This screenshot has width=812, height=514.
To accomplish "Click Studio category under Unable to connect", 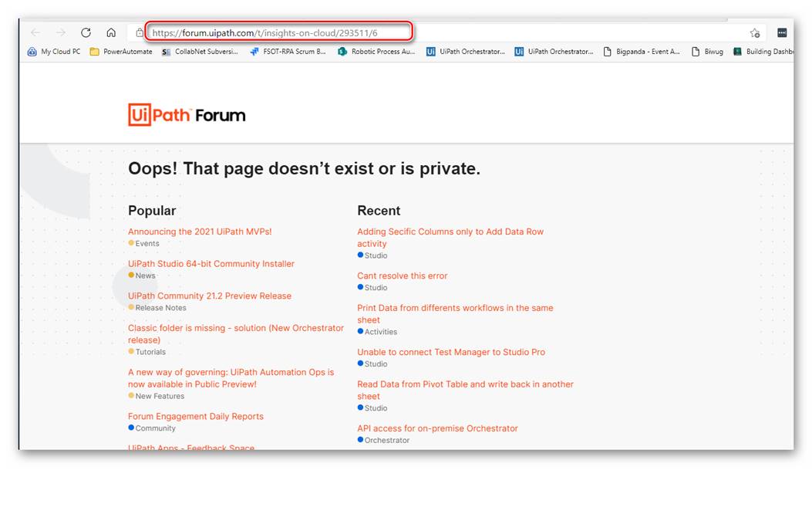I will tap(372, 364).
